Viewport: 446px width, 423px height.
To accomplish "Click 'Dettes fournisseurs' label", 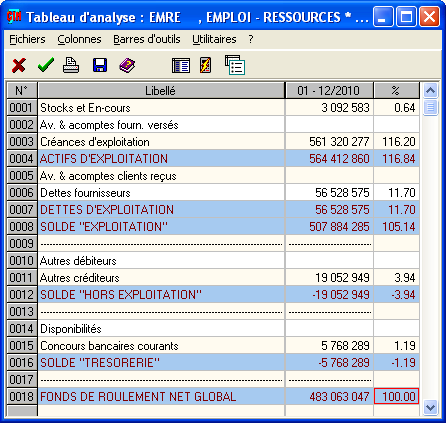I will [x=85, y=193].
